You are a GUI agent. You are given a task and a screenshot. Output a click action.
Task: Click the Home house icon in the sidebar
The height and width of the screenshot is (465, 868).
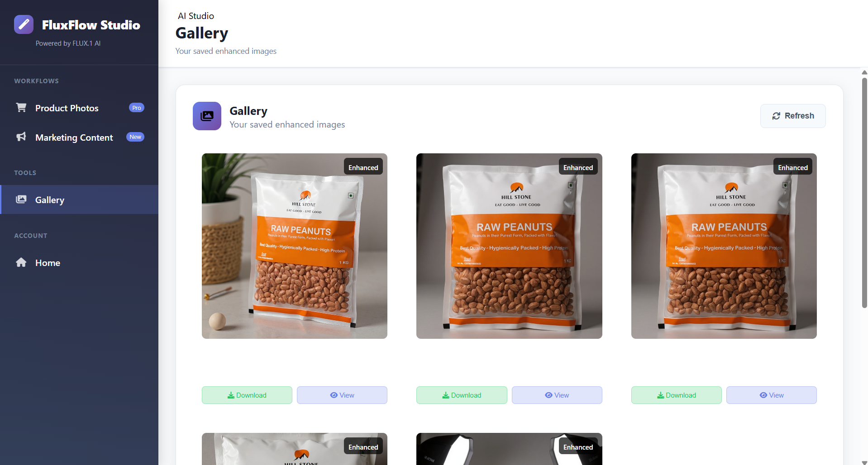tap(21, 262)
